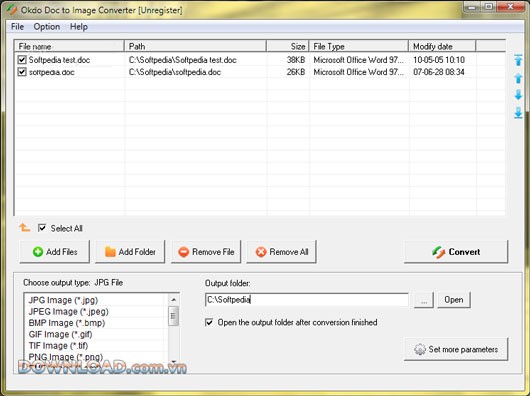
Task: Click into the Output folder path field
Action: click(x=307, y=300)
